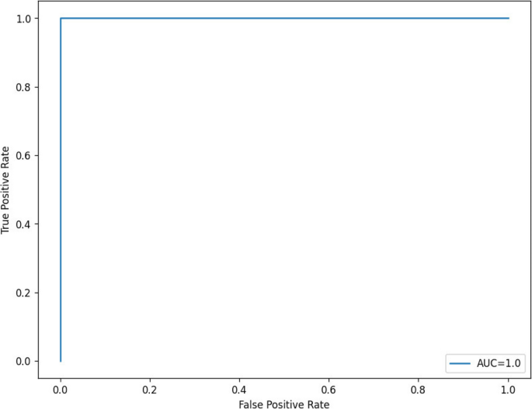This screenshot has height=409, width=532.
Task: Click the y-axis tick label 0.8
Action: (x=23, y=87)
